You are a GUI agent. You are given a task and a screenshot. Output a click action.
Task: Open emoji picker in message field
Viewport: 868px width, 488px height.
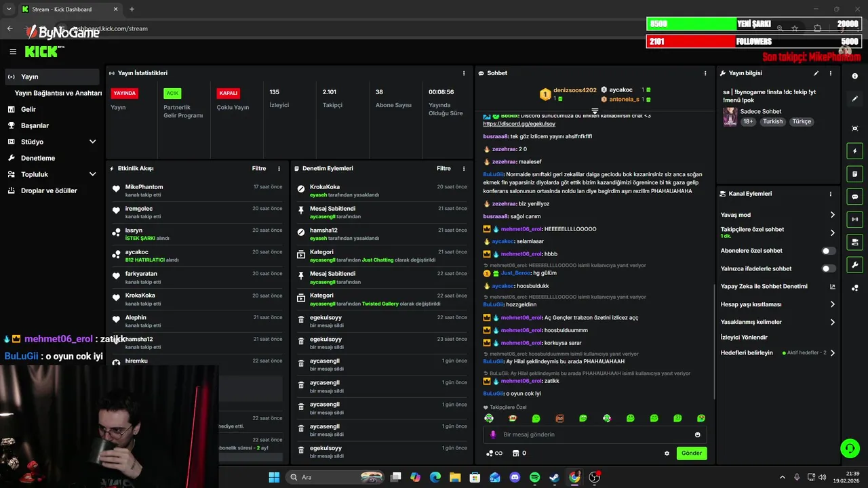pyautogui.click(x=698, y=434)
